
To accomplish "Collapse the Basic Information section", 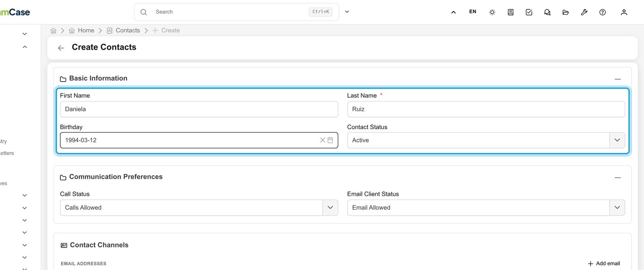I will pyautogui.click(x=617, y=79).
